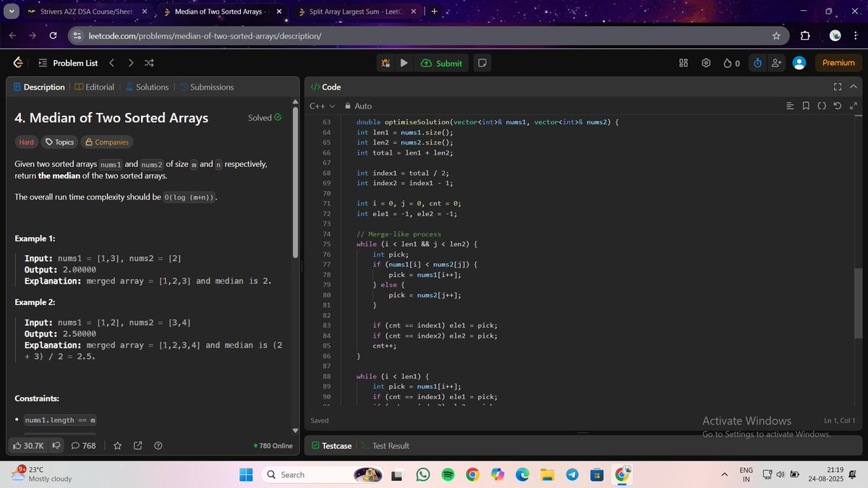Switch to the Editorial tab

click(94, 87)
